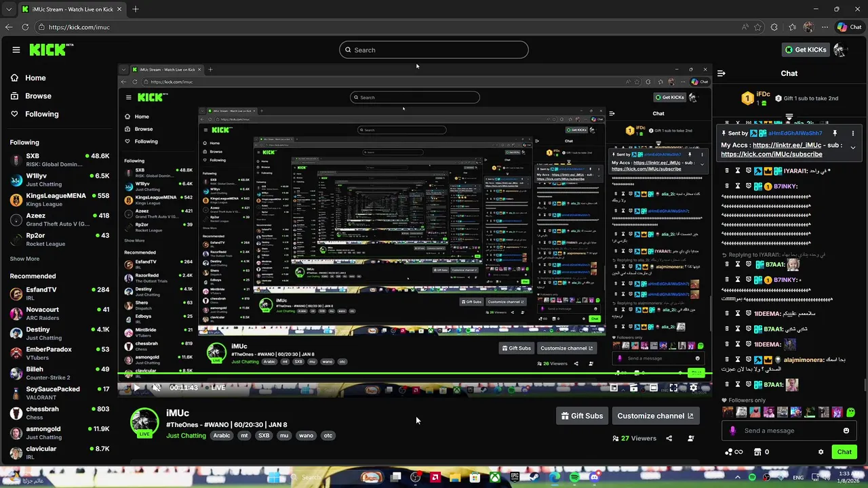Expand the pinned message chevron
This screenshot has height=488, width=868.
point(853,148)
